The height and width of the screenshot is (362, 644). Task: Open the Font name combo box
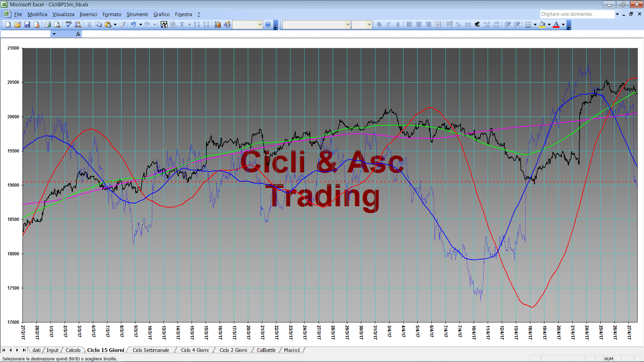tap(316, 24)
